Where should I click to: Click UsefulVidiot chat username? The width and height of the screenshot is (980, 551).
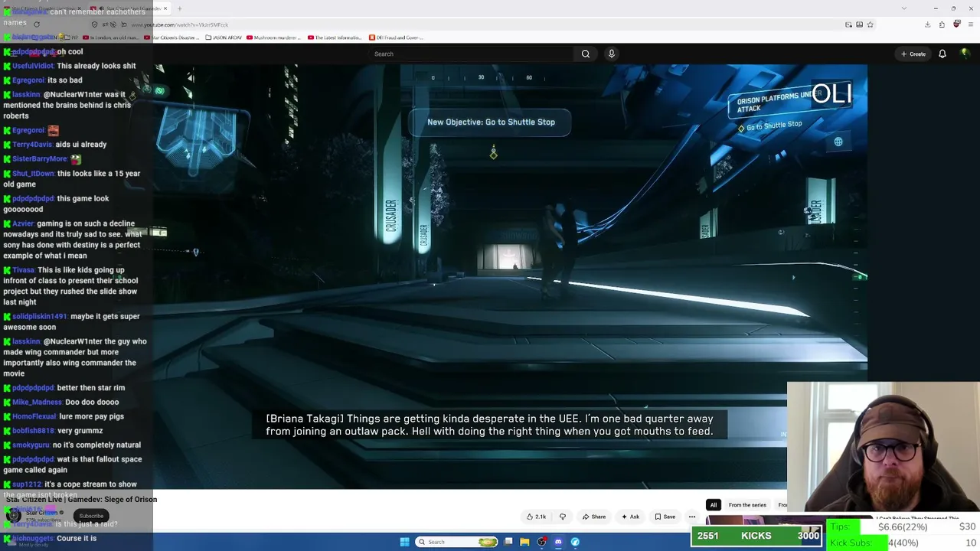coord(33,66)
